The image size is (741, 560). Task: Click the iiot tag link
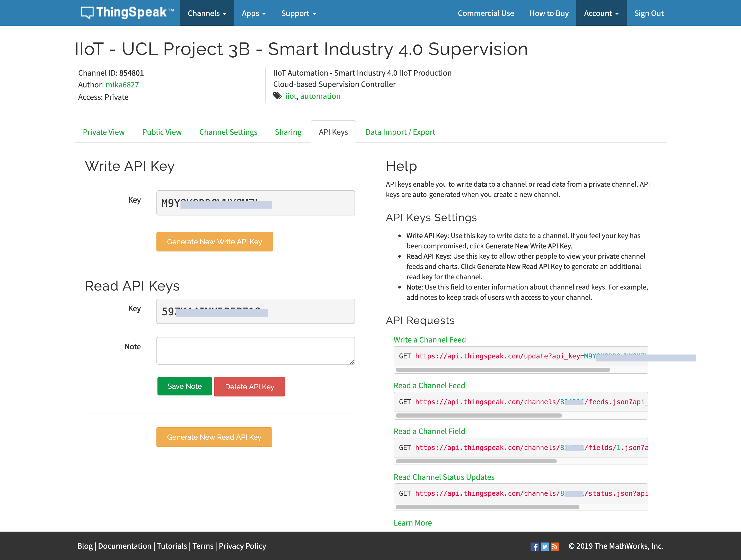tap(291, 96)
